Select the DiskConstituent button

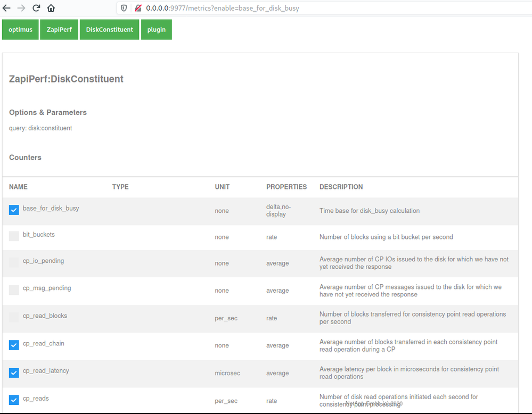pos(109,29)
